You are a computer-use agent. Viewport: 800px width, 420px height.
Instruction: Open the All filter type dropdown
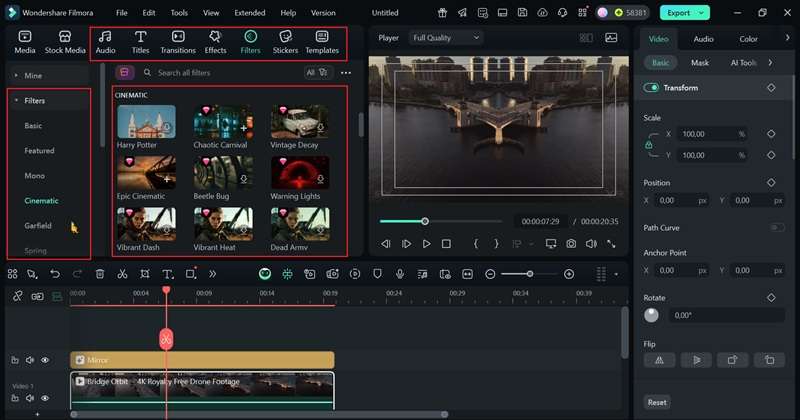[316, 72]
